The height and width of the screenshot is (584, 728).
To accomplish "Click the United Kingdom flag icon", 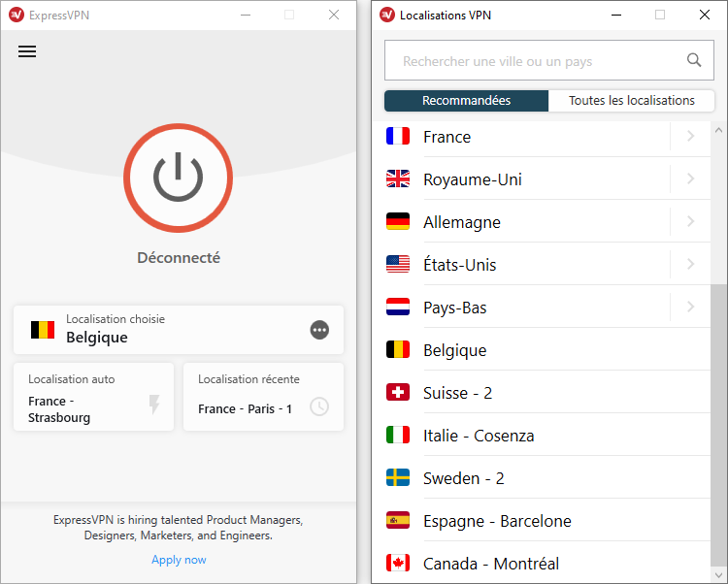I will coord(398,179).
